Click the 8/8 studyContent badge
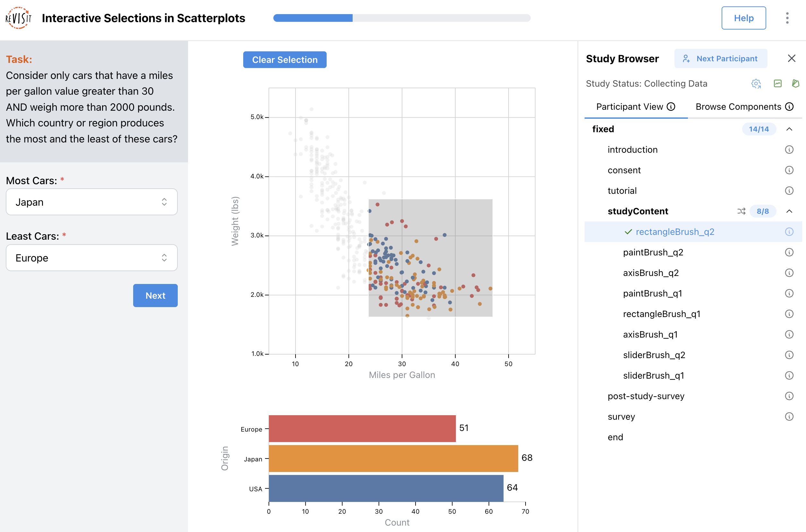This screenshot has width=806, height=532. pos(762,211)
